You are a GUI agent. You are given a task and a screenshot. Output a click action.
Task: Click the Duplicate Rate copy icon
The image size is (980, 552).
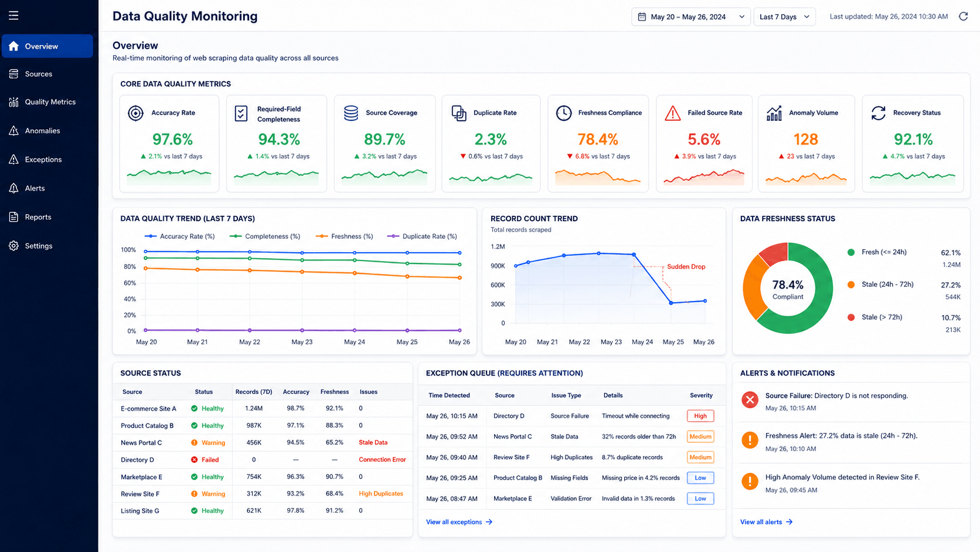(459, 113)
